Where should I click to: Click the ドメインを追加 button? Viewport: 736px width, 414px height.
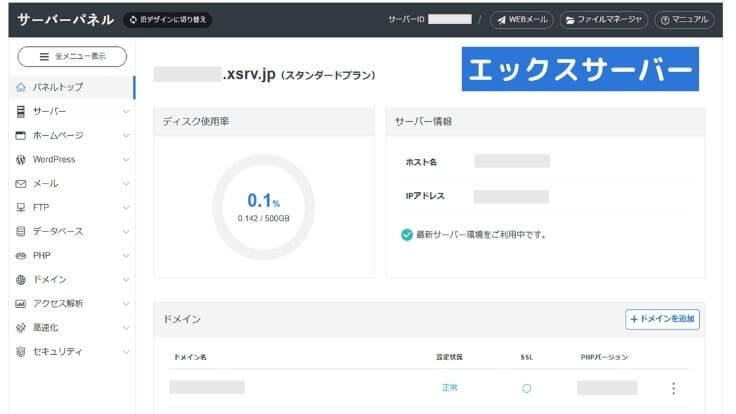pos(662,319)
